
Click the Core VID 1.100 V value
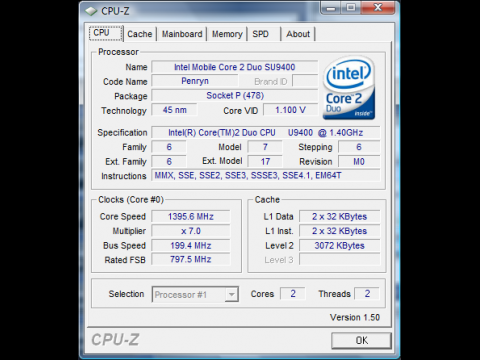click(290, 110)
